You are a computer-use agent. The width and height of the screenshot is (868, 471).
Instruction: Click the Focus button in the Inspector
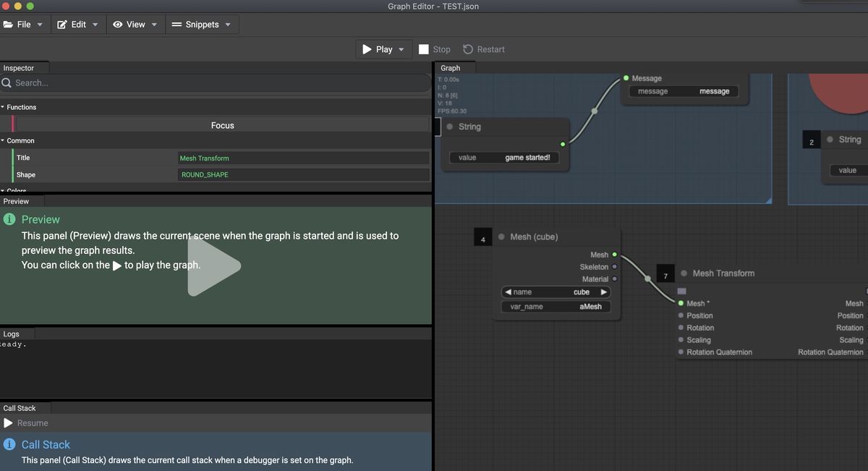coord(222,125)
